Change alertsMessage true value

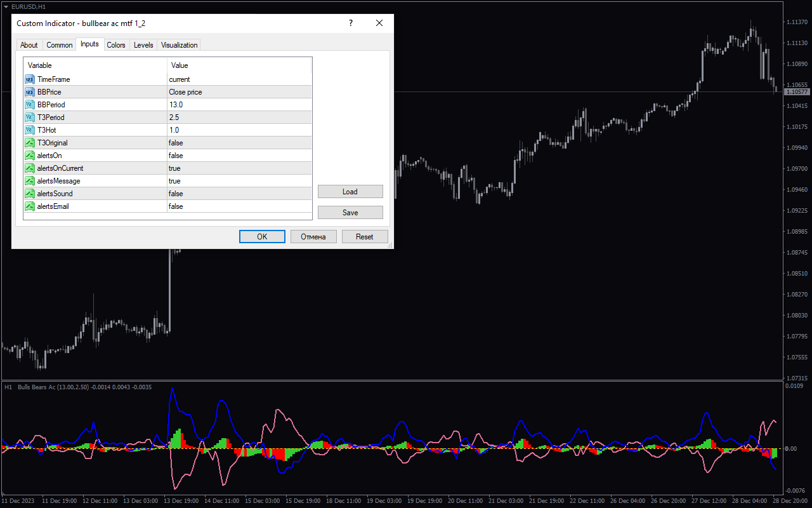point(240,181)
